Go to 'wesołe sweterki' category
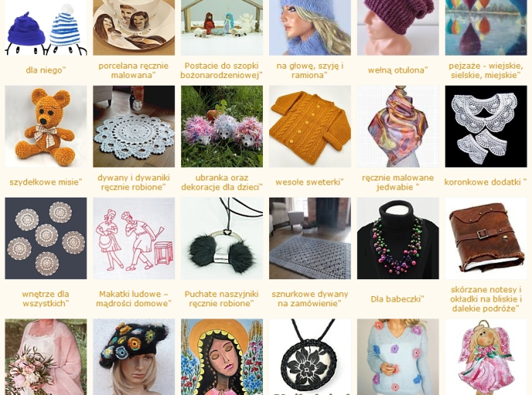 [x=310, y=182]
